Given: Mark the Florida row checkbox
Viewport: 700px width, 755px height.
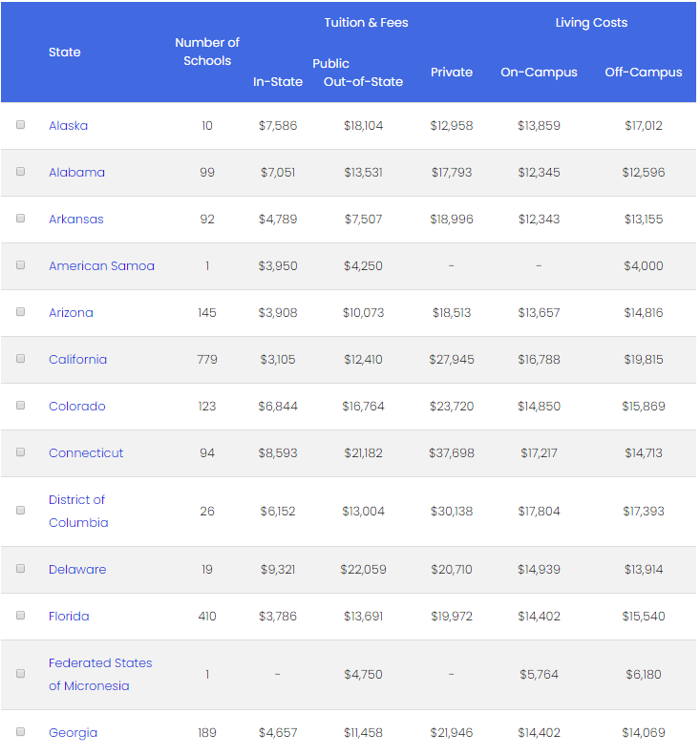Looking at the screenshot, I should [x=20, y=616].
